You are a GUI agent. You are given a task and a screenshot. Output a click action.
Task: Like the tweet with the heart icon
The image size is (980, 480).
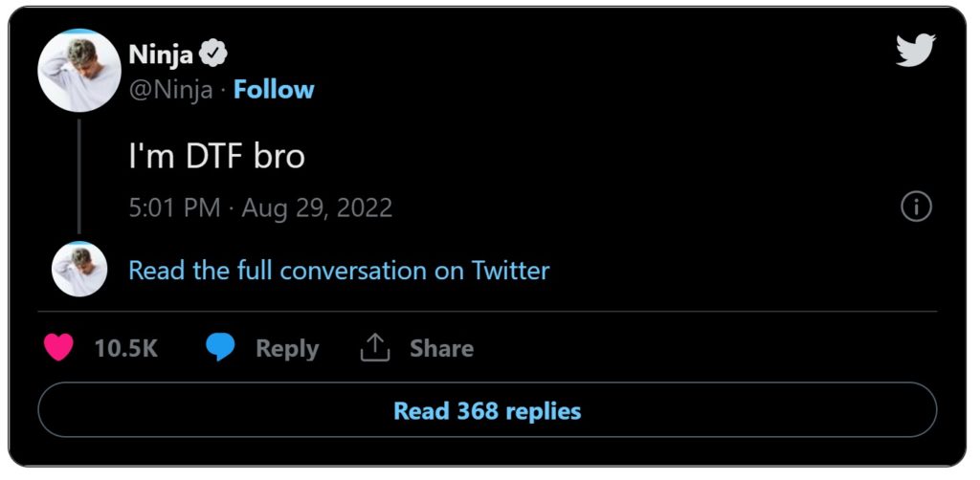point(58,348)
